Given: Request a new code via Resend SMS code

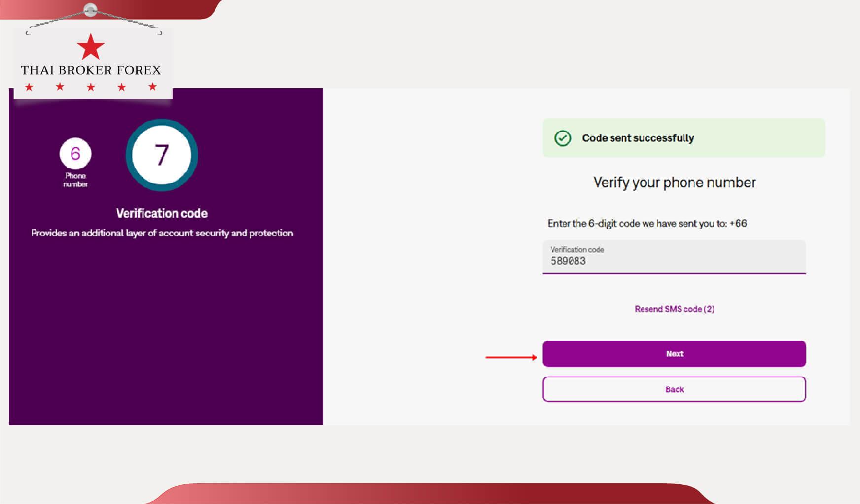Looking at the screenshot, I should click(674, 309).
